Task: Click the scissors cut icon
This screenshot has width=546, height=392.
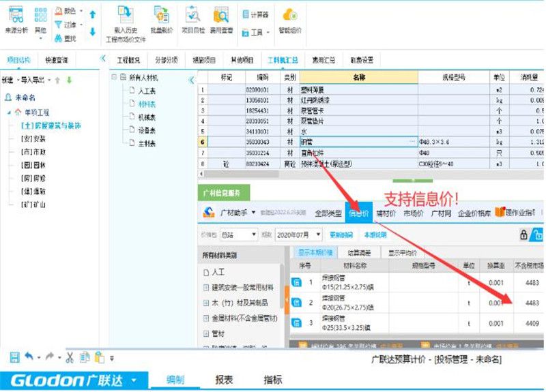Action: [x=70, y=357]
